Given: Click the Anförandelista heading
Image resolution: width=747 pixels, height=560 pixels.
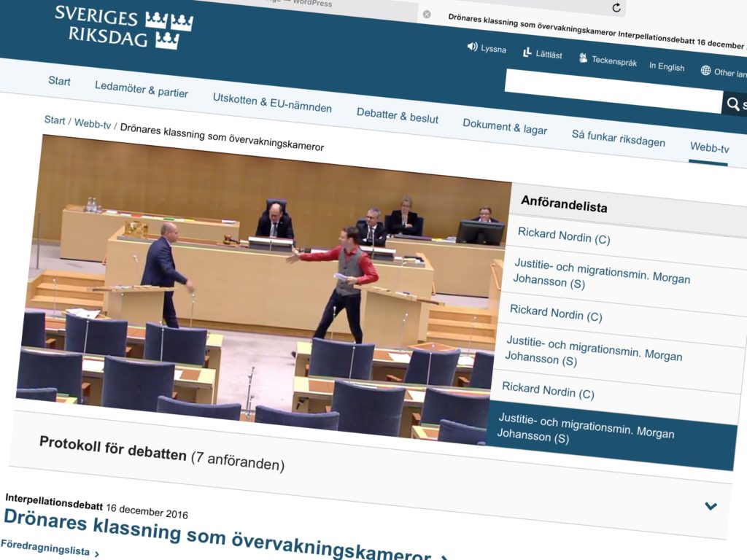Looking at the screenshot, I should (564, 204).
